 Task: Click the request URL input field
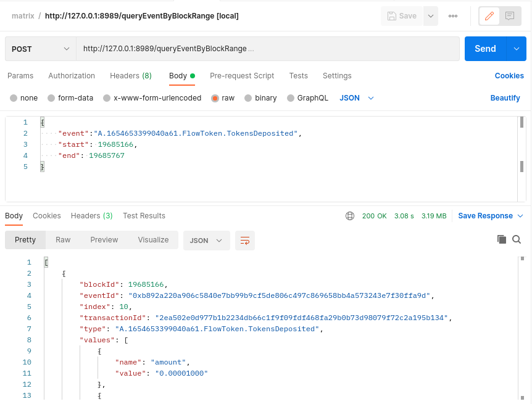[268, 49]
